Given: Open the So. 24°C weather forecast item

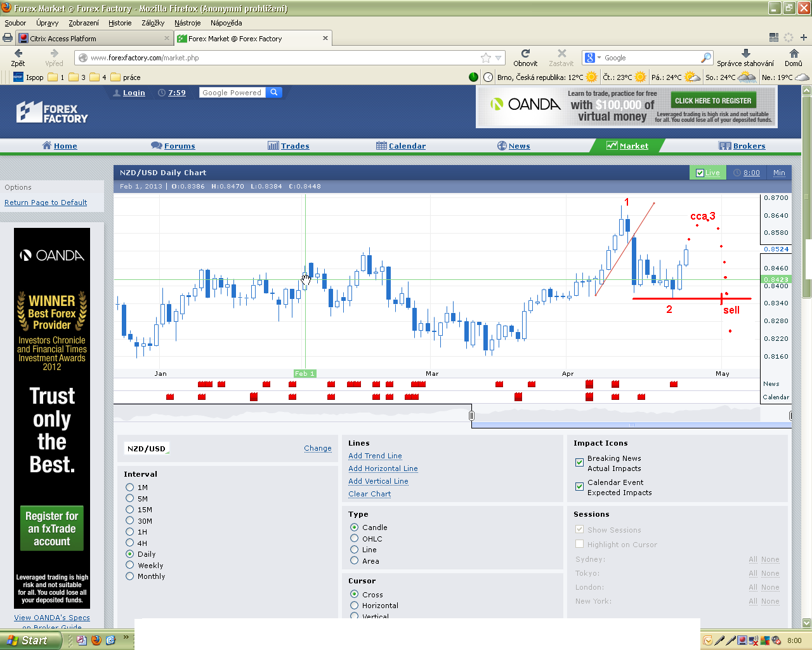Looking at the screenshot, I should tap(731, 77).
